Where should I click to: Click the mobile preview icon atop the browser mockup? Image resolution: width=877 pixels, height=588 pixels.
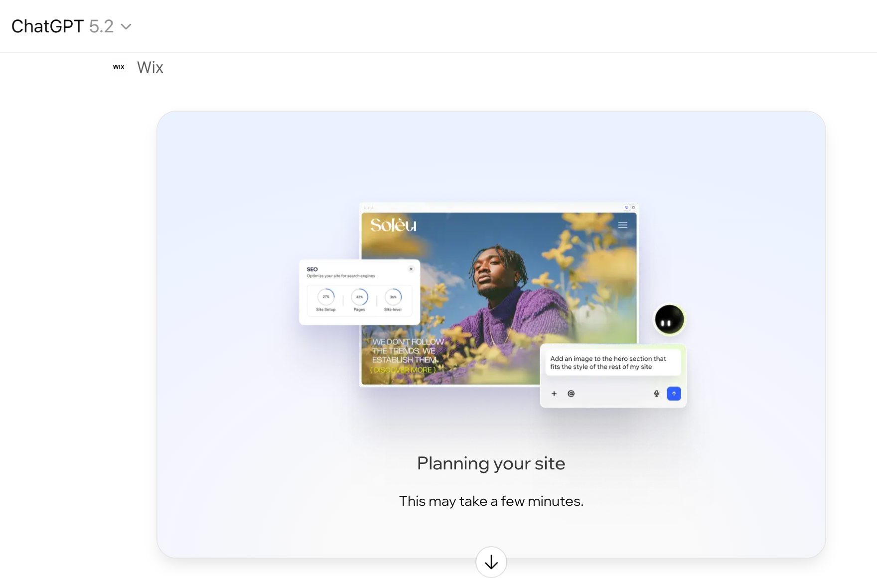(633, 207)
